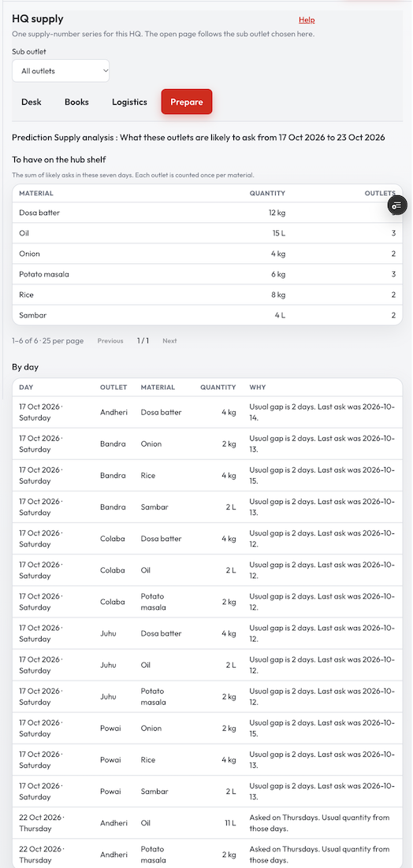Open the Help link
The width and height of the screenshot is (413, 868).
click(307, 20)
